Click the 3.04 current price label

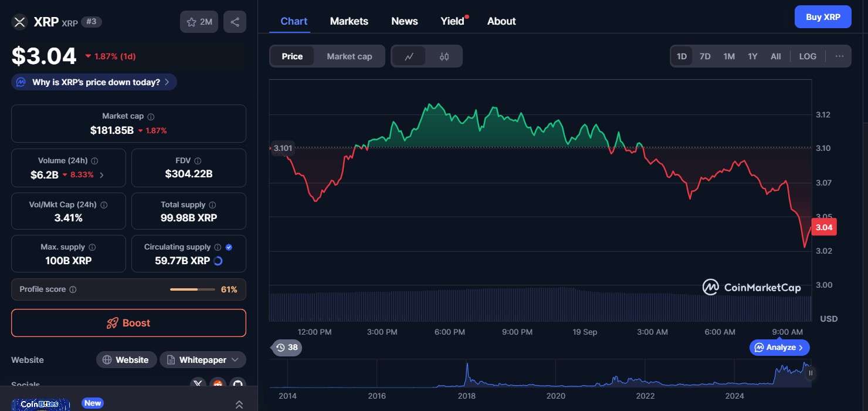[x=823, y=227]
